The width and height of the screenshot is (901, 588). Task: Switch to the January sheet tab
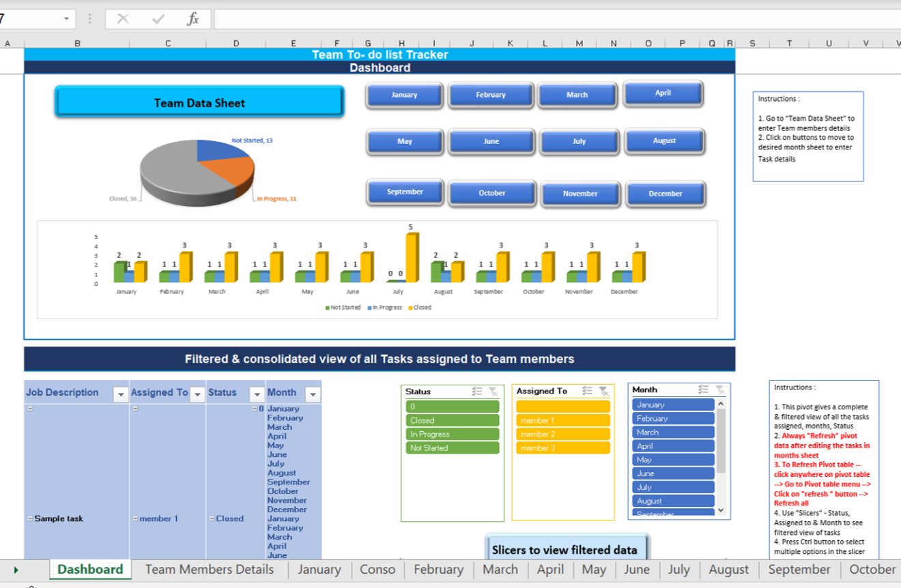coord(319,570)
